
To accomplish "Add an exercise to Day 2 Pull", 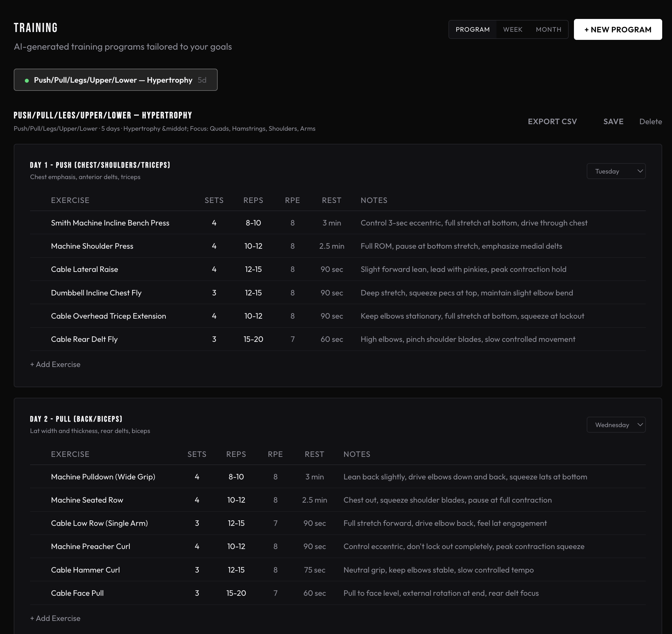I will [55, 618].
